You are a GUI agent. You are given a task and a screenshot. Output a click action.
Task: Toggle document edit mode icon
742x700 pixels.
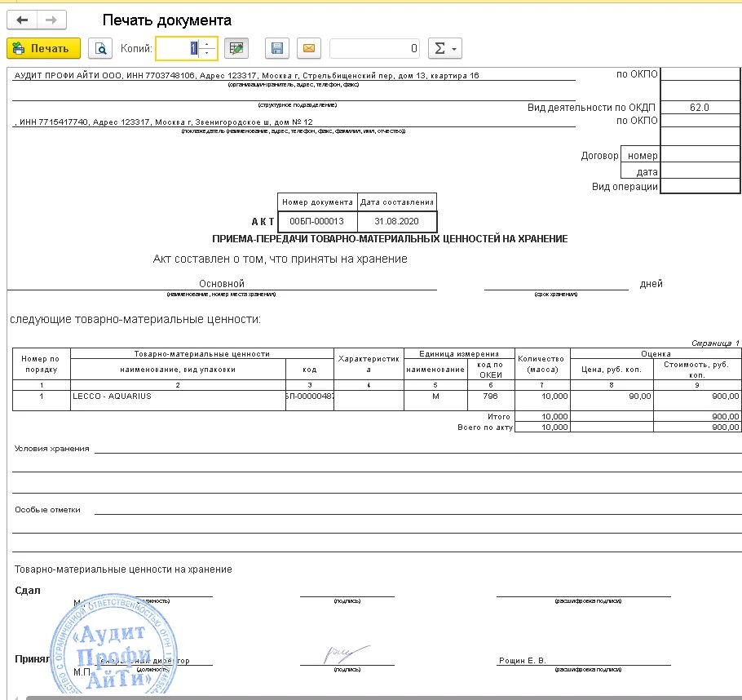(x=236, y=48)
